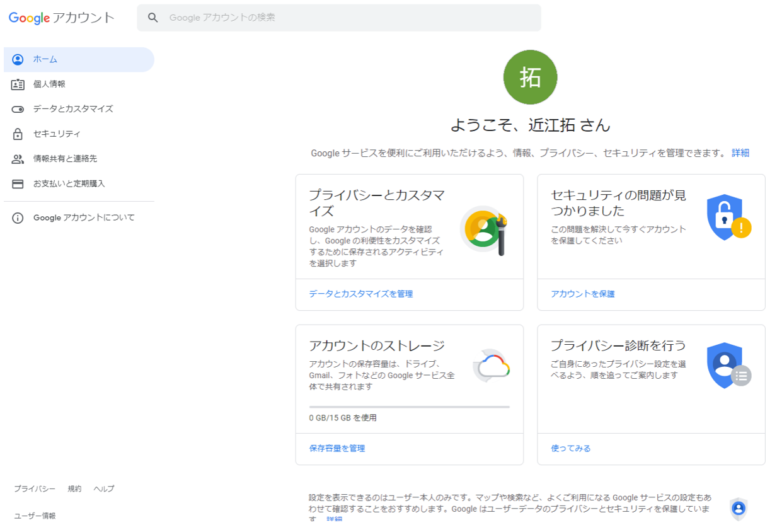777x532 pixels.
Task: Click the green 拓 profile avatar
Action: (x=531, y=77)
